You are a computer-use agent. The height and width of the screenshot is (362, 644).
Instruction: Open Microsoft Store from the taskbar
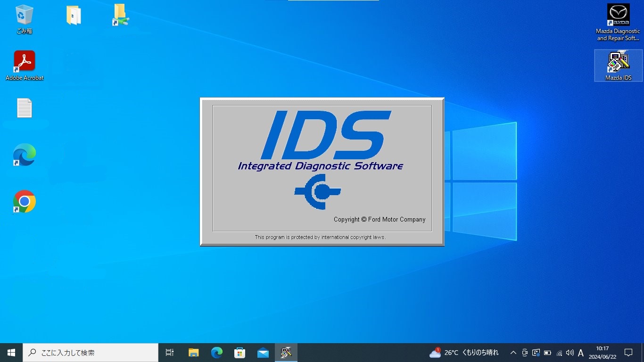(x=239, y=353)
